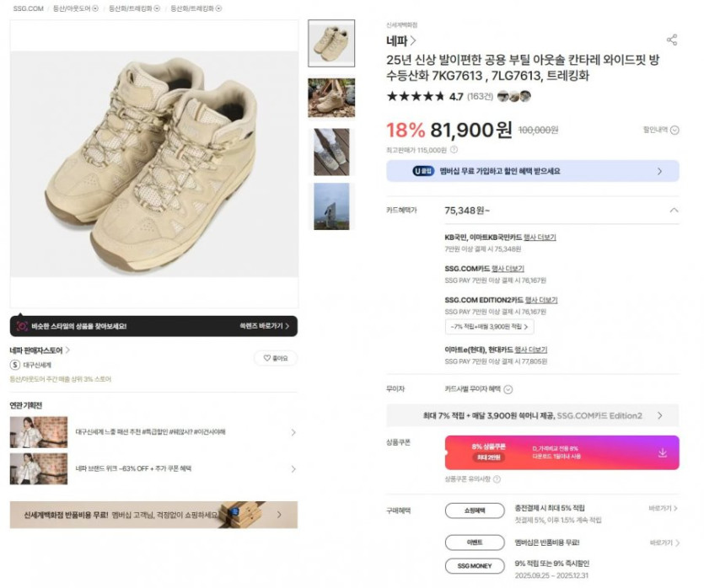Collapse the 카드혜택가 75,348원 section
Viewport: 704px width, 588px height.
(673, 211)
